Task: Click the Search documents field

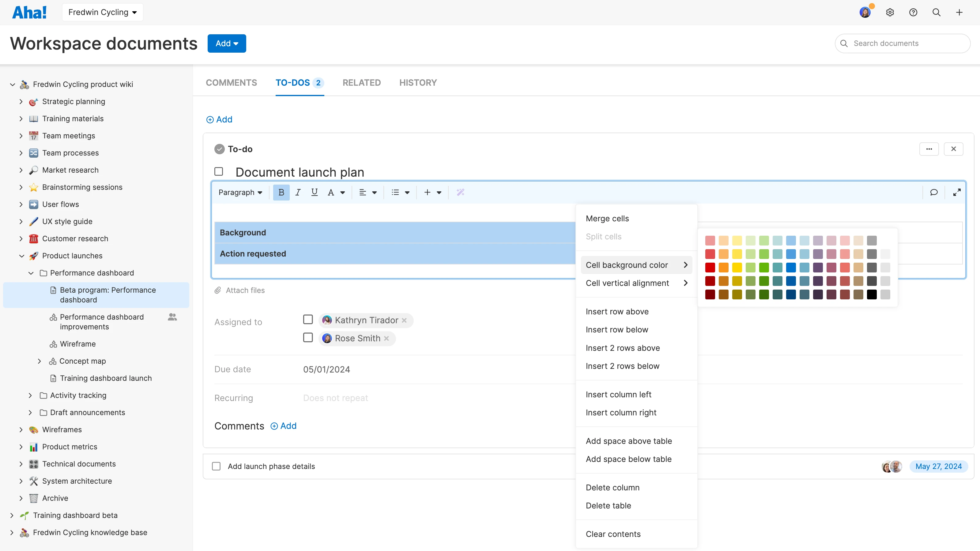Action: [x=903, y=43]
